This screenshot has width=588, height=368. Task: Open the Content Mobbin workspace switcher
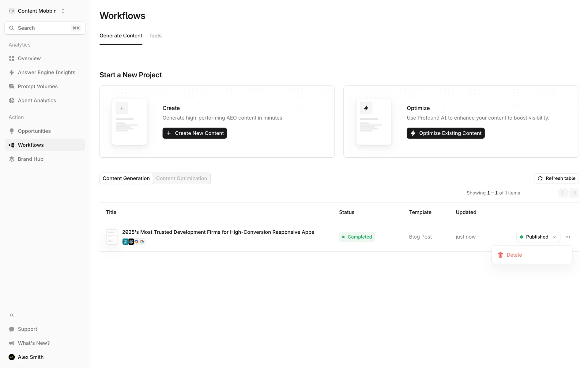tap(37, 11)
